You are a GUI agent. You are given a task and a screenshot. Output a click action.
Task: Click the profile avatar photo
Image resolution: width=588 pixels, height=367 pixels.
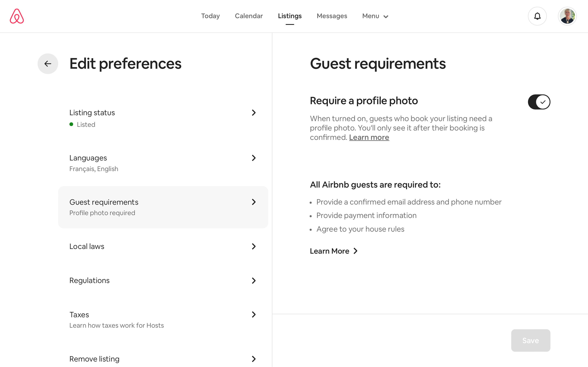(x=567, y=16)
